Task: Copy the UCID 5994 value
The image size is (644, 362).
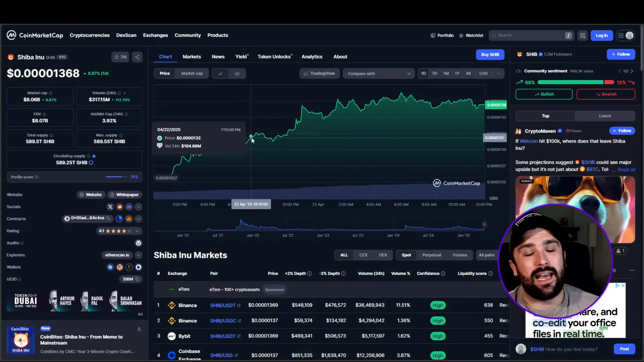Action: pyautogui.click(x=137, y=279)
